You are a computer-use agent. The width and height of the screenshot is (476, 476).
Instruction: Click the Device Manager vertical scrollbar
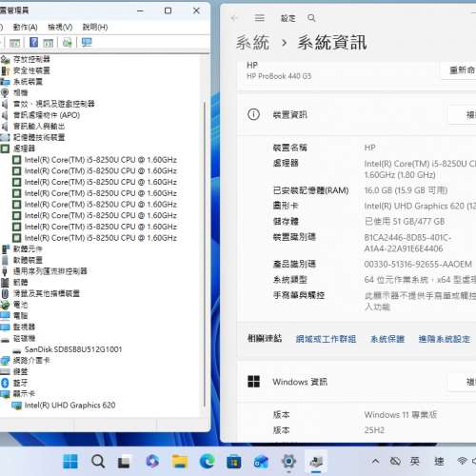tap(205, 254)
